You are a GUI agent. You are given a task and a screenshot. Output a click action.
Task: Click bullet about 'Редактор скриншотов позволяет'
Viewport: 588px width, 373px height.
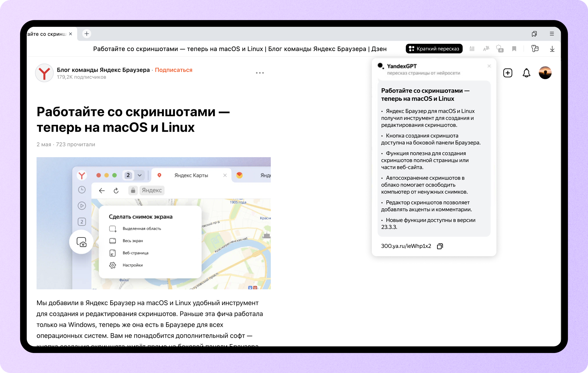coord(427,206)
